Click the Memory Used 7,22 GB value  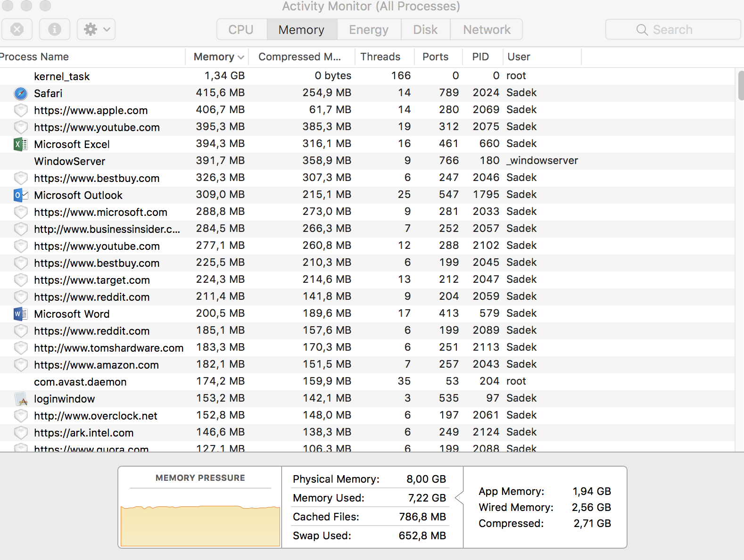tap(427, 498)
